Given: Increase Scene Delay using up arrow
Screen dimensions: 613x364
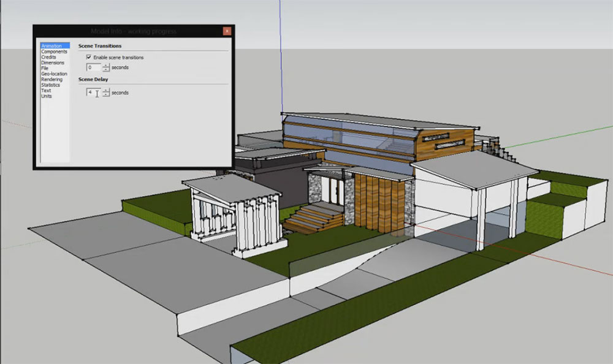Looking at the screenshot, I should point(106,90).
